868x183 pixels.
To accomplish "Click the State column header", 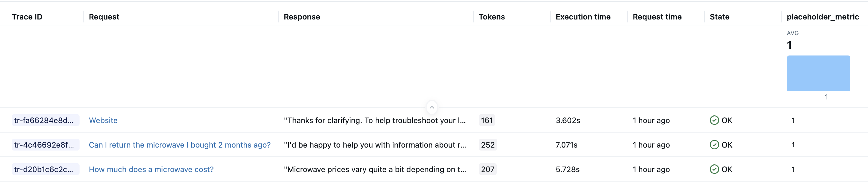I will 719,17.
